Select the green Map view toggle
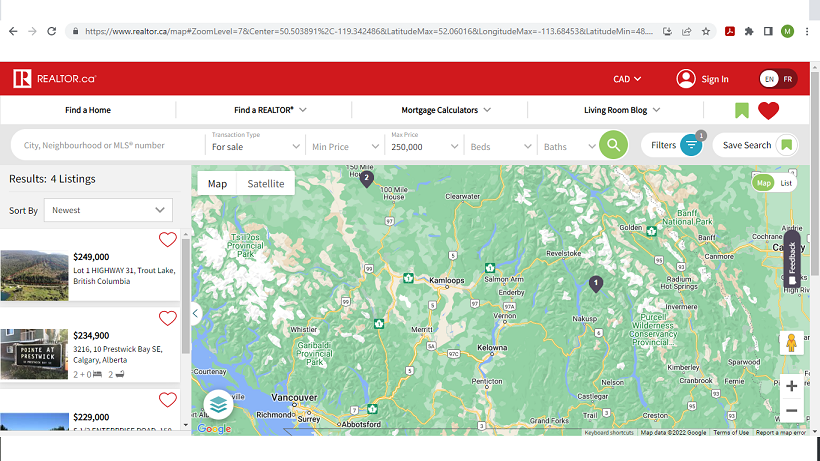Screen dimensions: 820x461 764,183
